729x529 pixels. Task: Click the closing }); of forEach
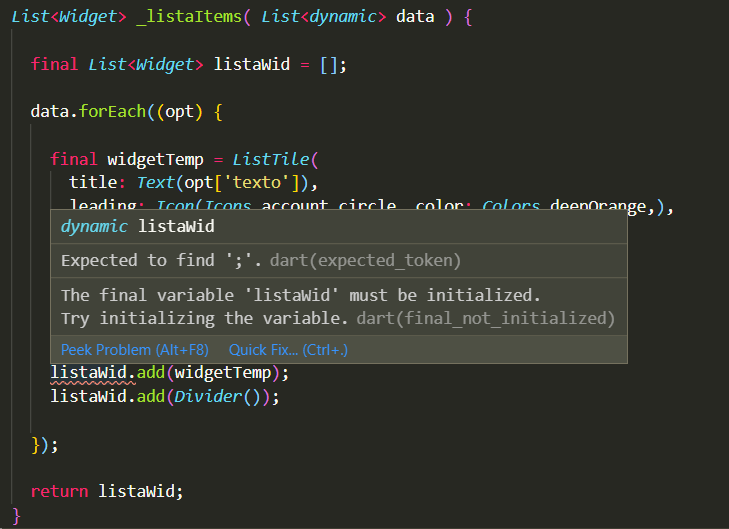tap(45, 445)
